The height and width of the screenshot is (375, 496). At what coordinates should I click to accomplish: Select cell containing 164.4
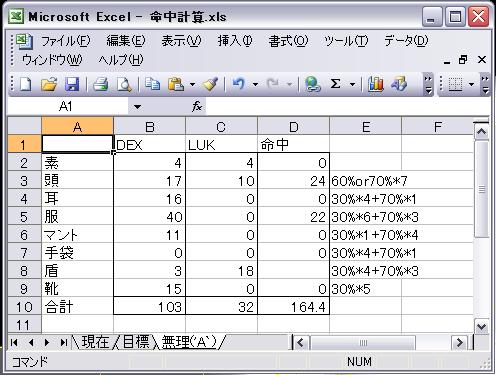(x=293, y=306)
